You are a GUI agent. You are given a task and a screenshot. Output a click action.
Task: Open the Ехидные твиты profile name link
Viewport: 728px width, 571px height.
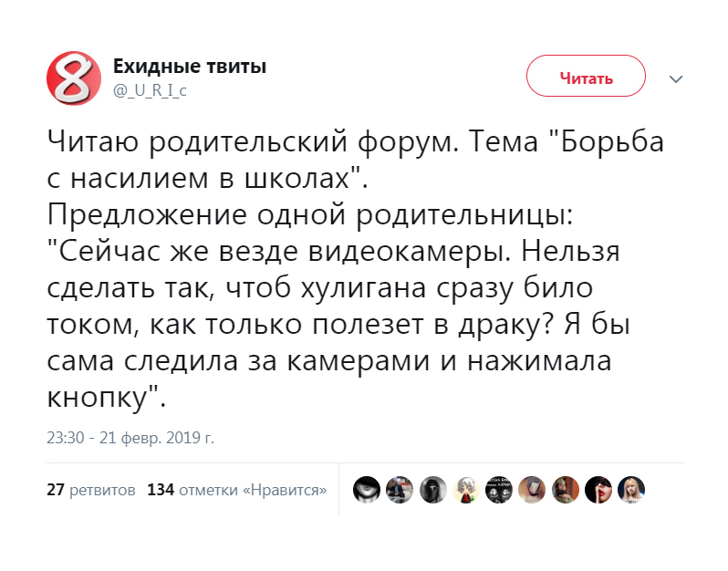tap(190, 67)
